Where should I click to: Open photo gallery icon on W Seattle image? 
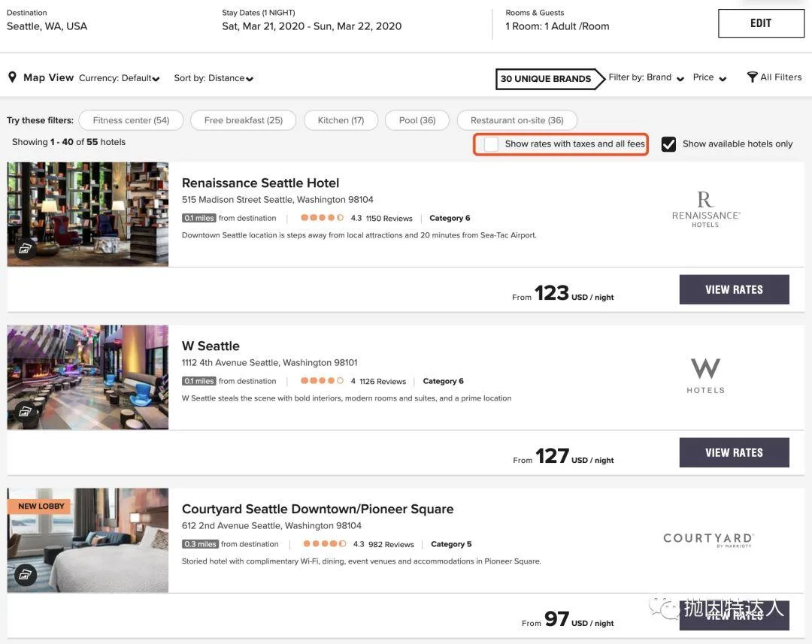[26, 412]
